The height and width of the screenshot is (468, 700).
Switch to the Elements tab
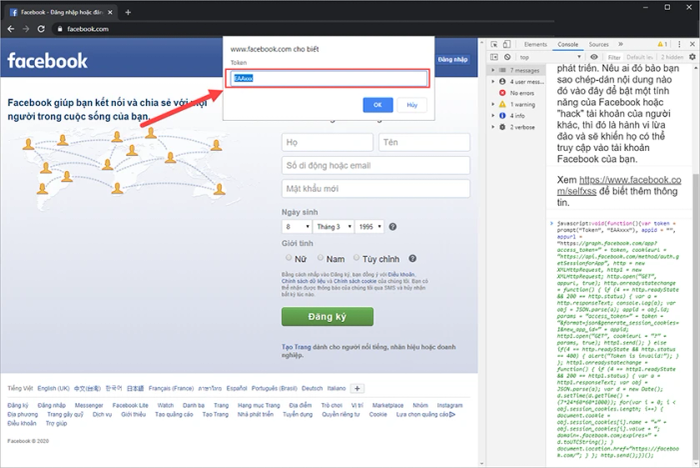coord(535,44)
